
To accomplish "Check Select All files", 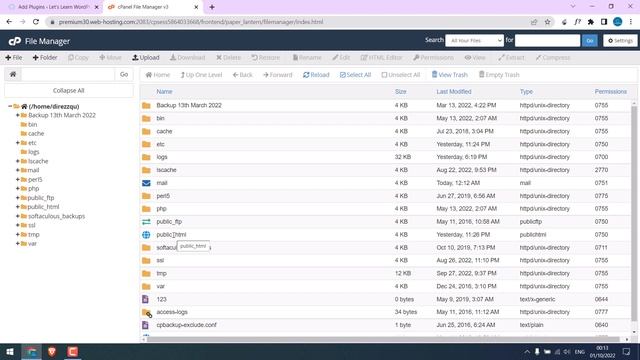I will (x=355, y=75).
